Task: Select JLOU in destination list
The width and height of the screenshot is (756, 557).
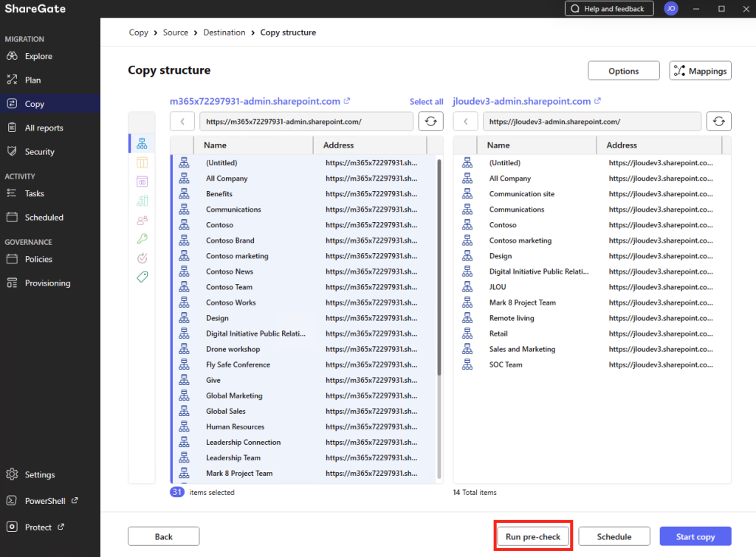Action: pyautogui.click(x=592, y=287)
